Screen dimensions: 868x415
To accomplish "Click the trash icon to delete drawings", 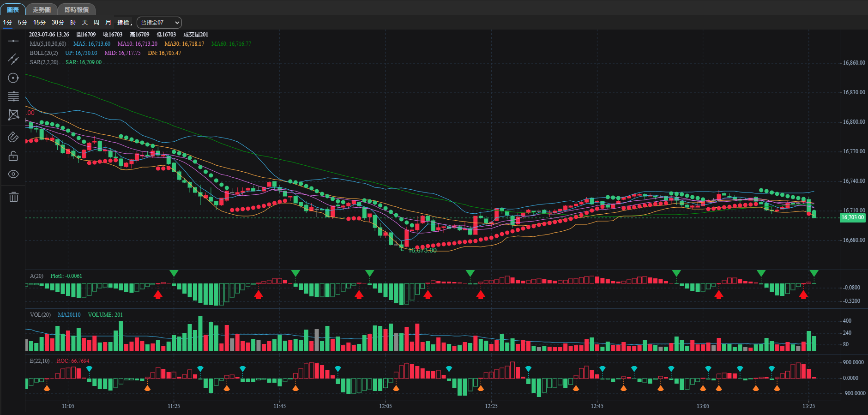I will point(13,197).
